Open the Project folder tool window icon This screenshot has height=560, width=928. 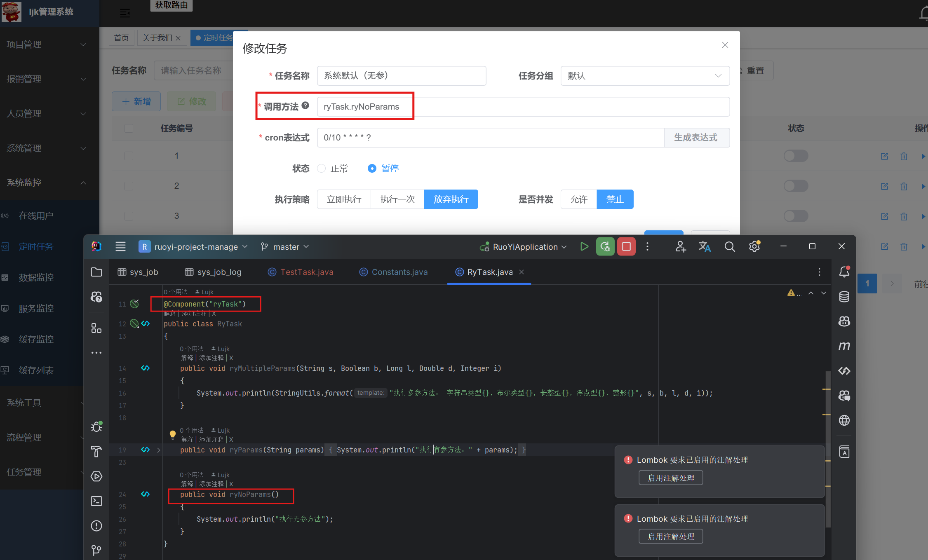pos(96,272)
